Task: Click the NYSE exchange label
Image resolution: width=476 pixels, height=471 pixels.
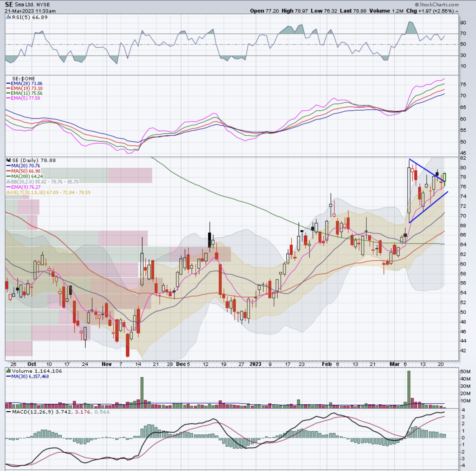Action: click(43, 5)
